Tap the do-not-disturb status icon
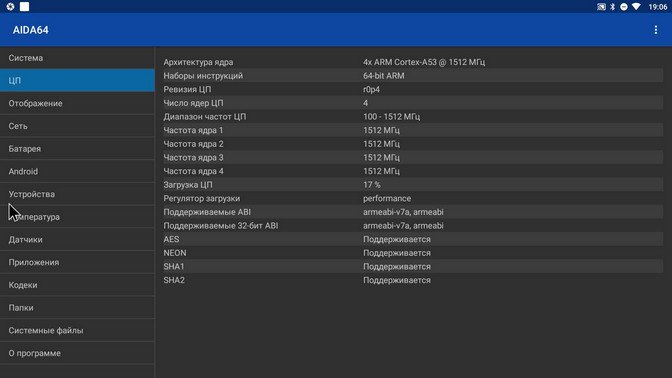672x378 pixels. pos(624,6)
